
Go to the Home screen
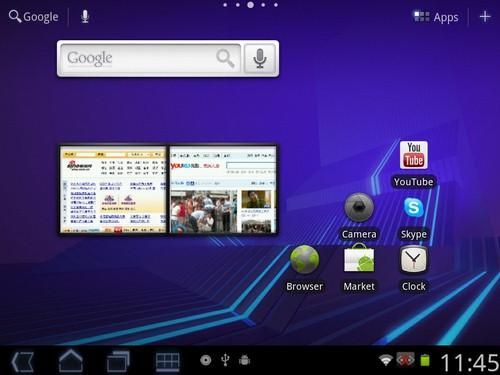click(x=71, y=360)
